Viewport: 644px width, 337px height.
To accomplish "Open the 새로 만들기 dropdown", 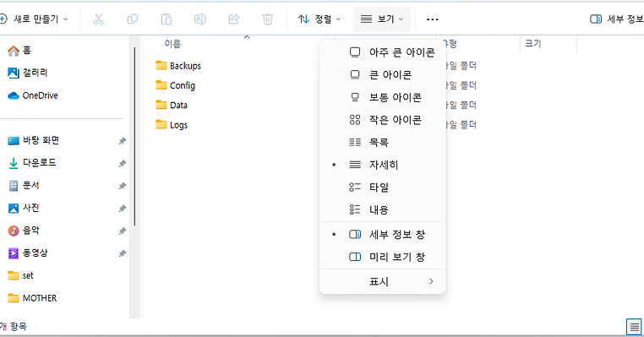I will [34, 19].
